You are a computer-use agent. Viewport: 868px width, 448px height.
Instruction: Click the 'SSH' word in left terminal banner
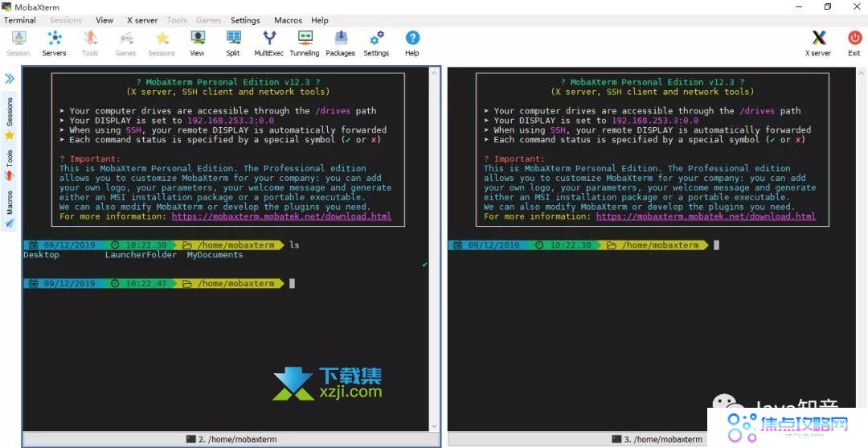click(133, 130)
